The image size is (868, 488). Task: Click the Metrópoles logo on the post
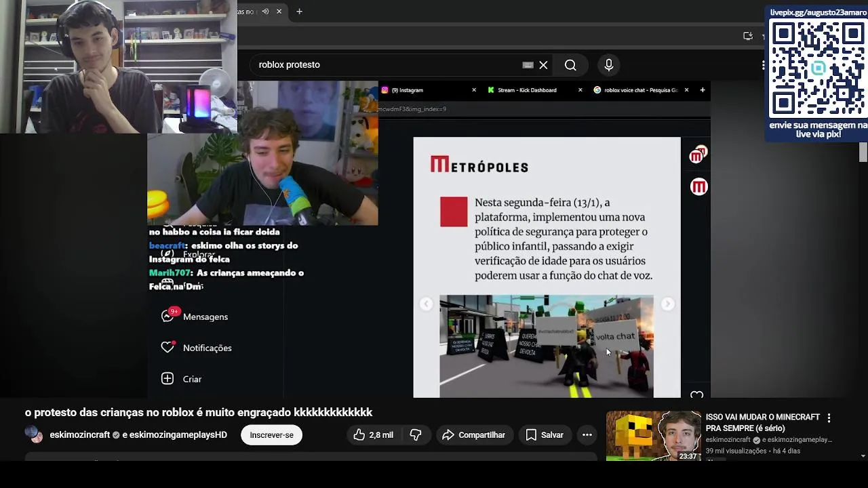pyautogui.click(x=479, y=165)
